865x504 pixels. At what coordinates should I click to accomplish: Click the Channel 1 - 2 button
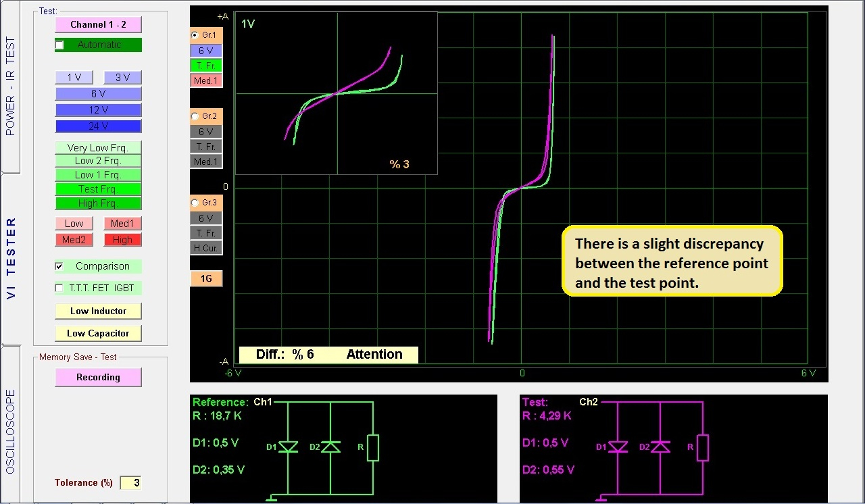pos(98,24)
